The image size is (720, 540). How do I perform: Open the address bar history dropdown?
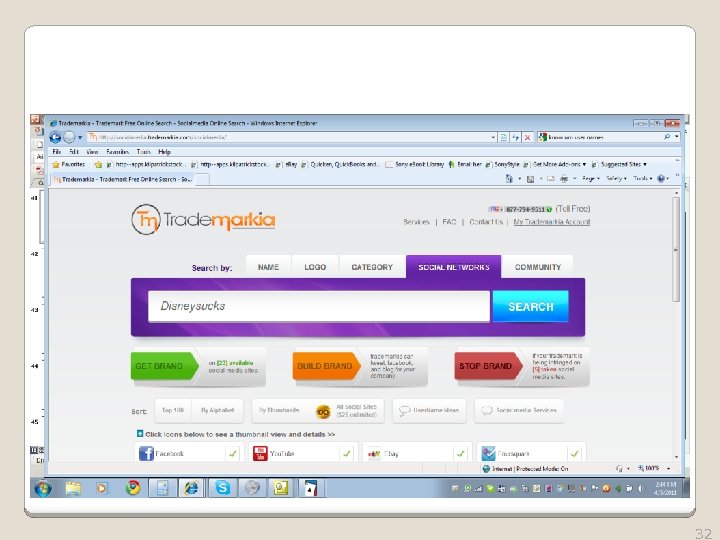point(493,137)
